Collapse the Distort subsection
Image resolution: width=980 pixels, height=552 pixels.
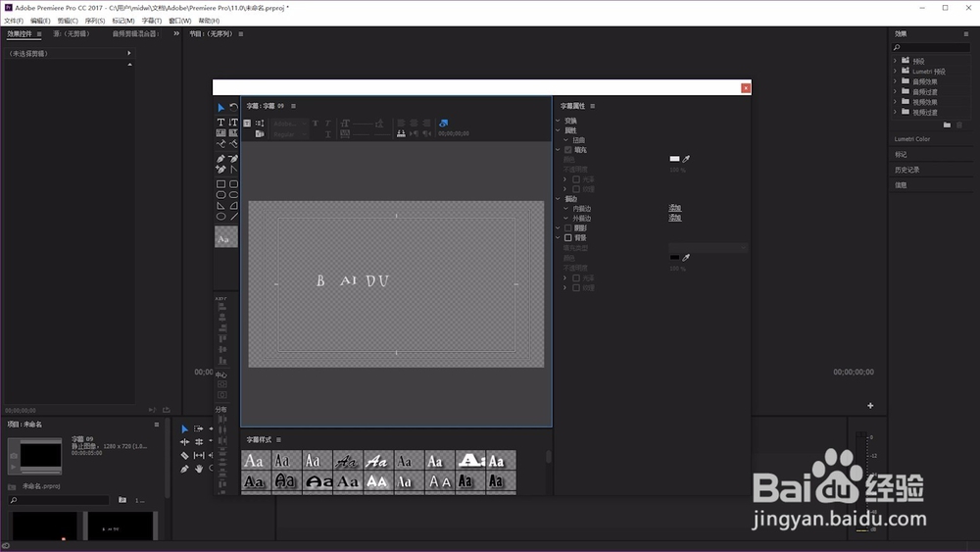[565, 140]
